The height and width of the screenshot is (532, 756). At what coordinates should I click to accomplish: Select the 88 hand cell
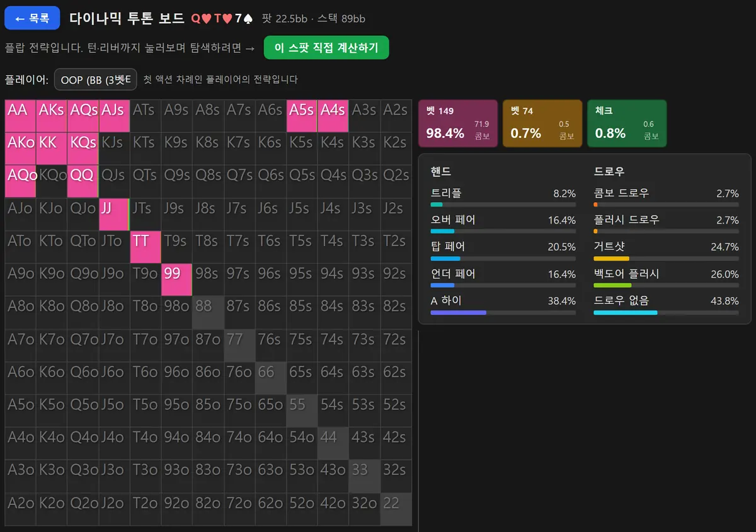coord(208,312)
